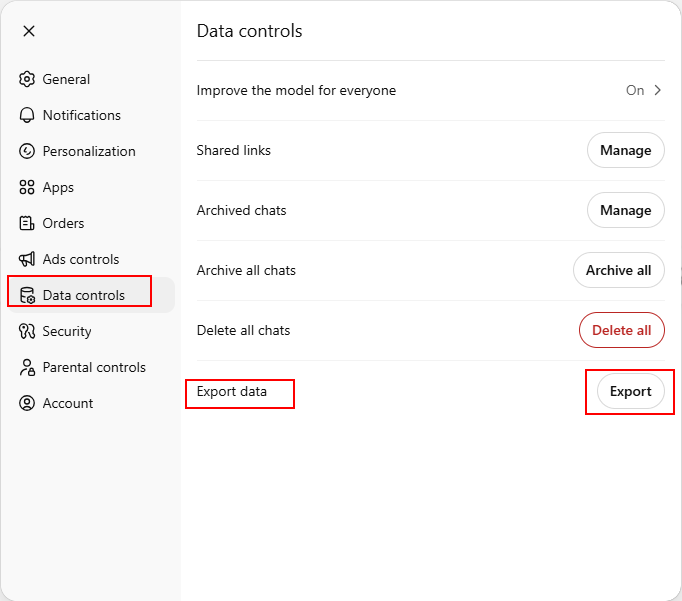
Task: Open the General settings tab
Action: (90, 79)
